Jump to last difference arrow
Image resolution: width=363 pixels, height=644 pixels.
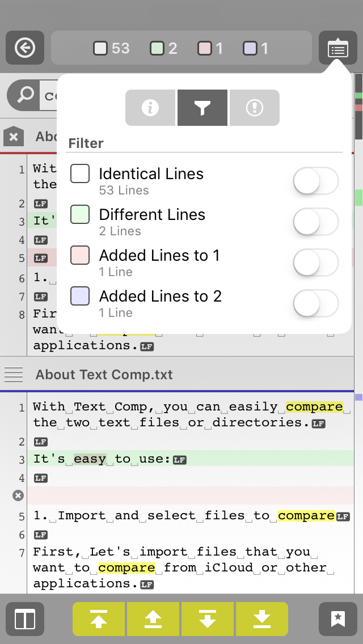261,619
